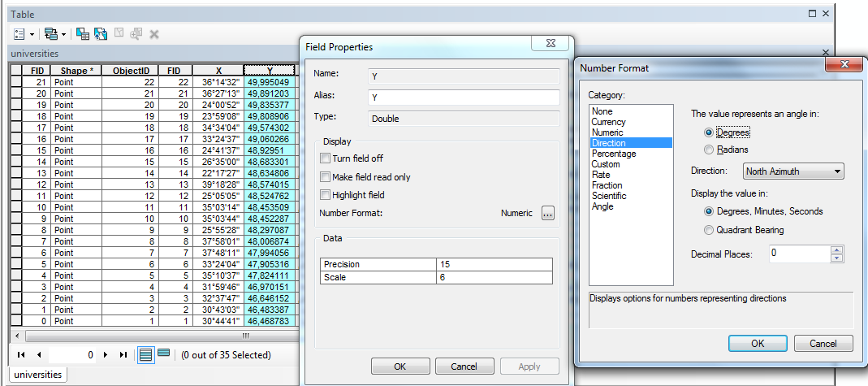Viewport: 868px width, 386px height.
Task: Click the Related Tables icon
Action: click(x=51, y=34)
